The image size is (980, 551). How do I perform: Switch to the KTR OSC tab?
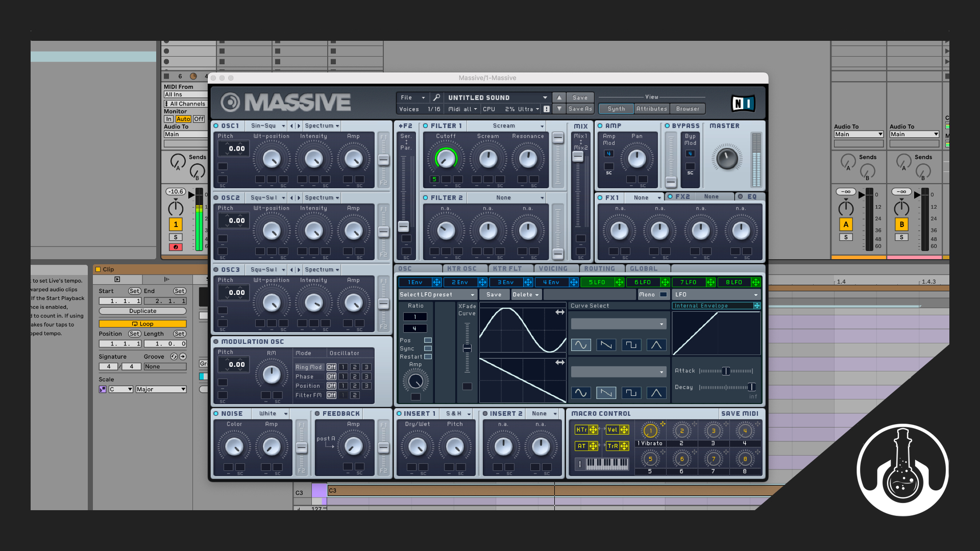click(x=461, y=269)
